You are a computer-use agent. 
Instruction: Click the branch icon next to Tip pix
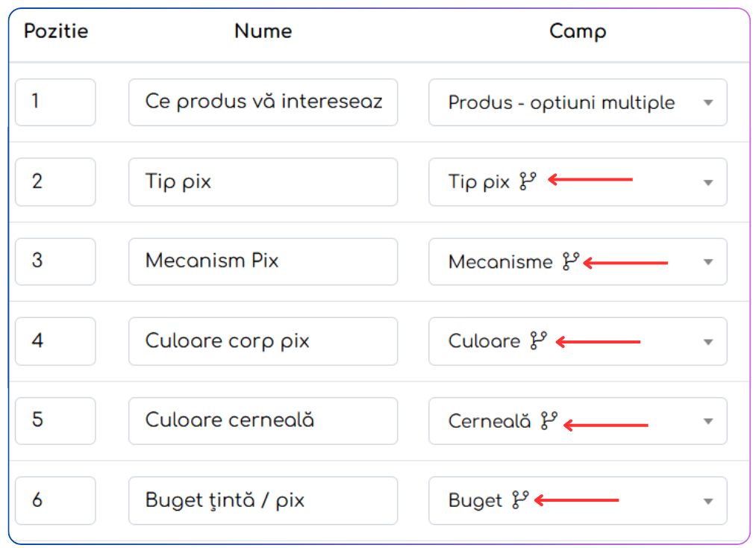pos(528,181)
